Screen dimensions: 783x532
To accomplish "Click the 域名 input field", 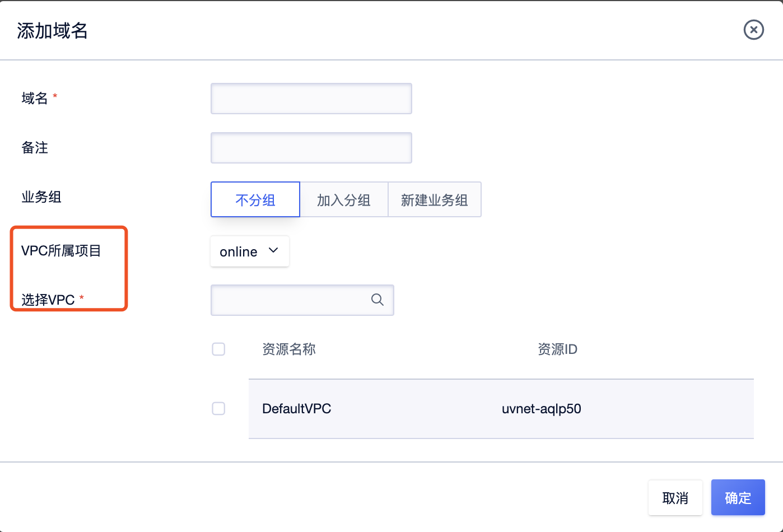I will (x=311, y=99).
